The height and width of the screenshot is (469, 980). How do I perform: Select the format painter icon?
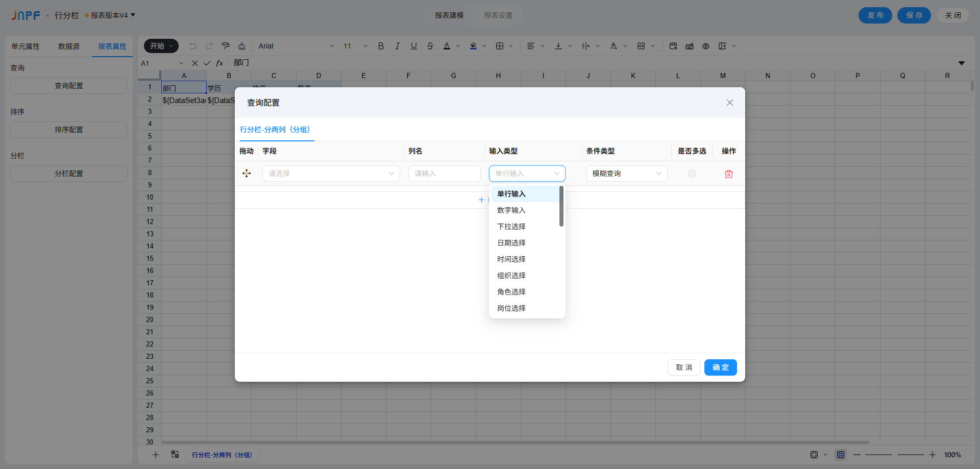(x=226, y=46)
